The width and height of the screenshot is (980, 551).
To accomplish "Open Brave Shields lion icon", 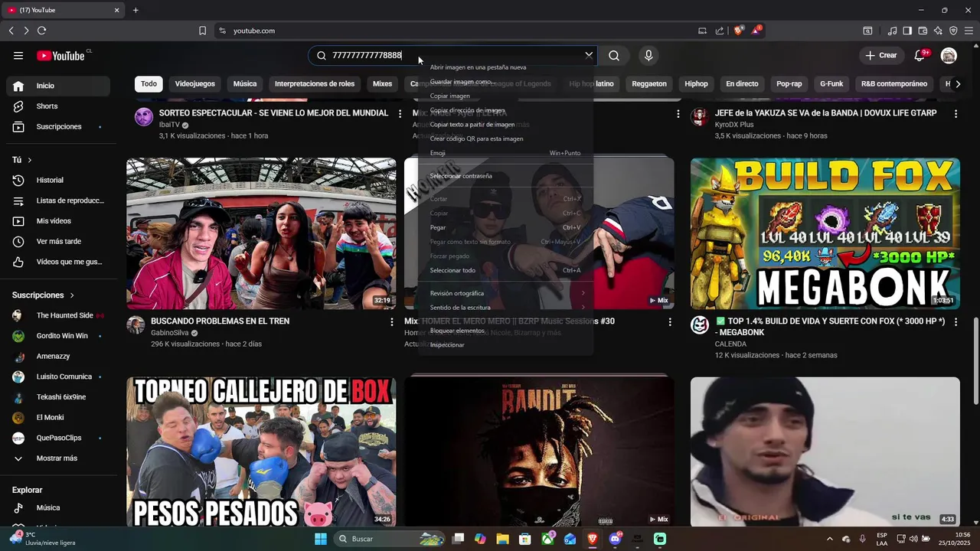I will (x=738, y=31).
